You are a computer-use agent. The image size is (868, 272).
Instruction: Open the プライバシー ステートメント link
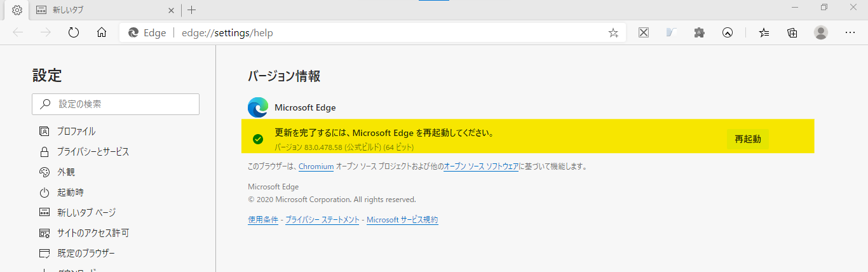coord(322,220)
